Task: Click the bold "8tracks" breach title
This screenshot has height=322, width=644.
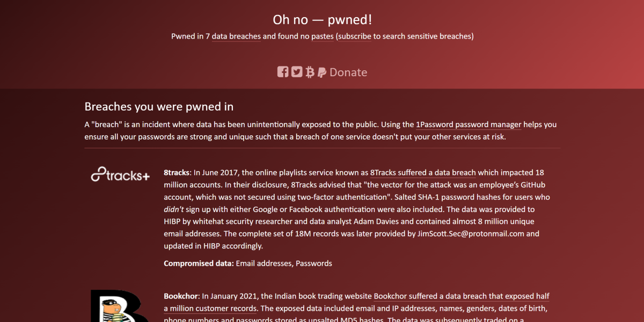Action: tap(177, 173)
